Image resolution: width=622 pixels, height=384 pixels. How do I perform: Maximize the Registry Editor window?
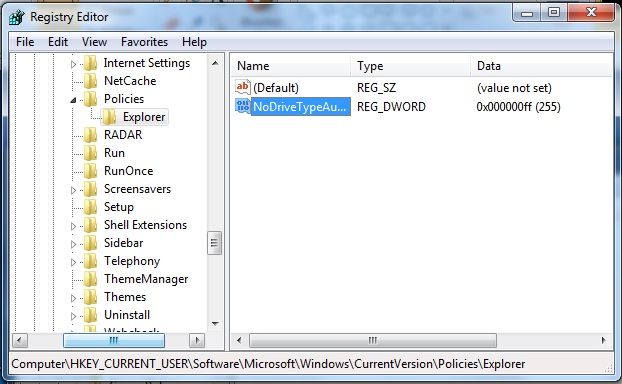(554, 13)
